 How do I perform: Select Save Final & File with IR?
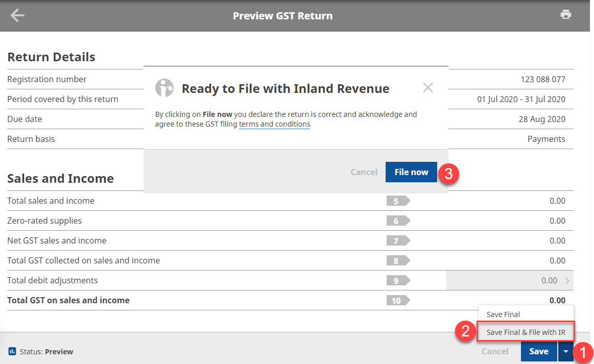(526, 332)
